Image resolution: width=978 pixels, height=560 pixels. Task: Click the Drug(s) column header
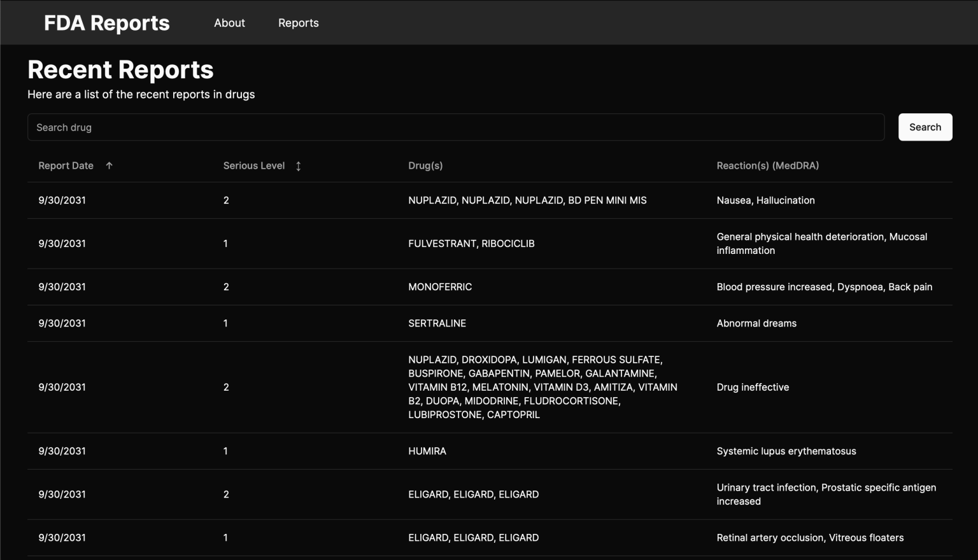[x=425, y=165]
